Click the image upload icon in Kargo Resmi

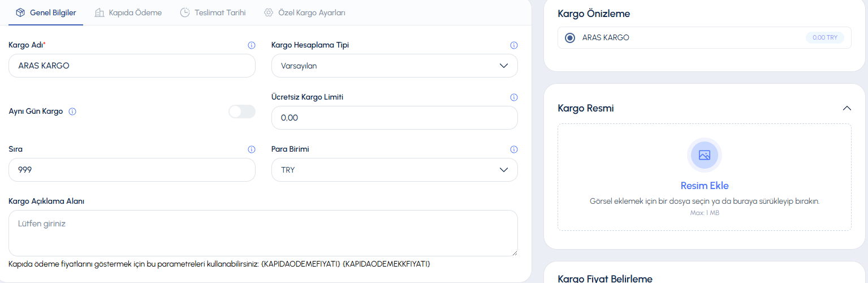705,155
